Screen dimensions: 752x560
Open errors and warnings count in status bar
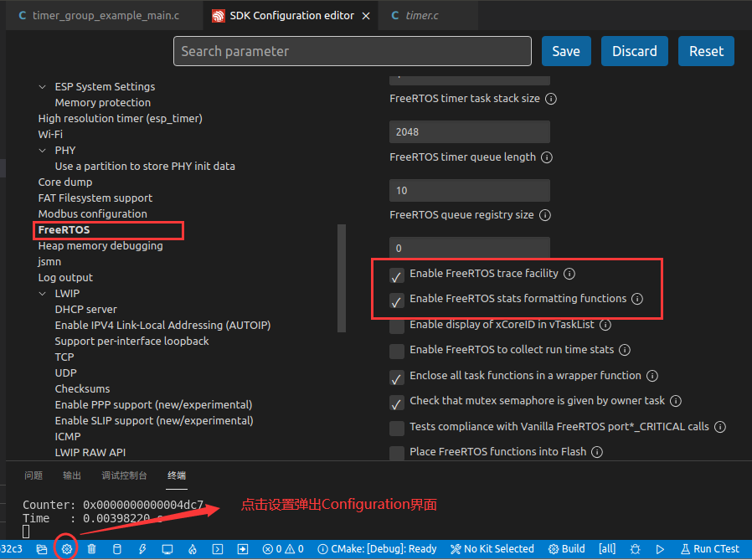pyautogui.click(x=283, y=549)
